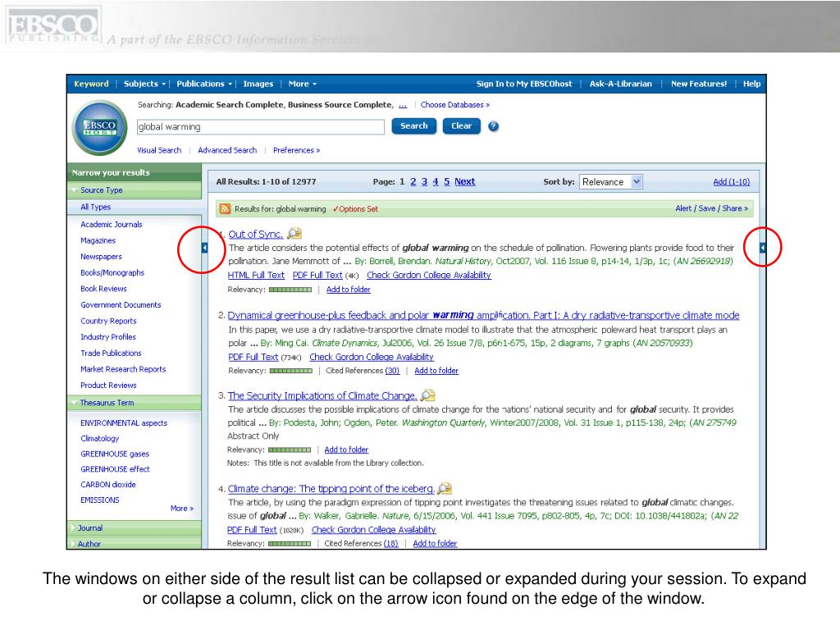Filter by Newspapers source type
The width and height of the screenshot is (840, 630).
tap(101, 257)
